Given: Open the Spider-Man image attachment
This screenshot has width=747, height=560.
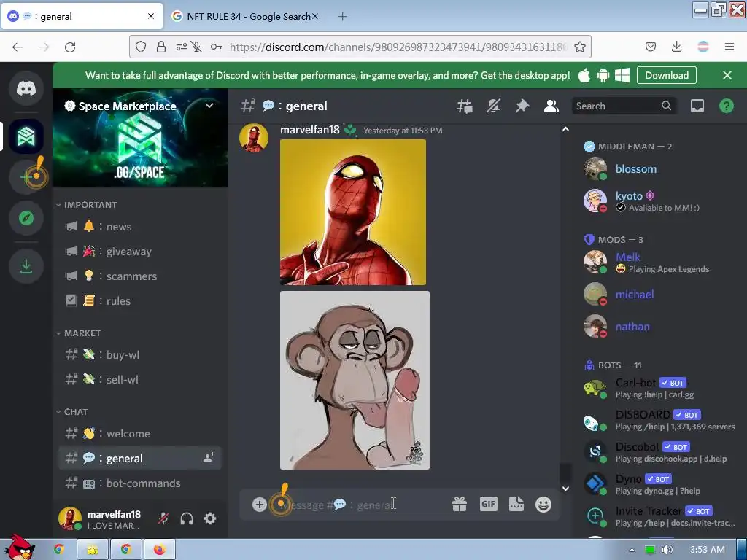Looking at the screenshot, I should (x=353, y=212).
